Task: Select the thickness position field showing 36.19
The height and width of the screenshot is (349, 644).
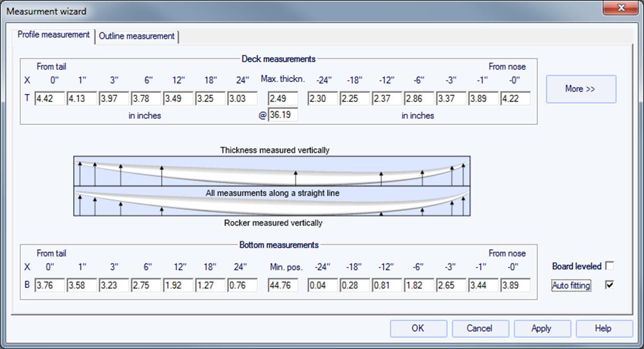Action: [x=283, y=115]
